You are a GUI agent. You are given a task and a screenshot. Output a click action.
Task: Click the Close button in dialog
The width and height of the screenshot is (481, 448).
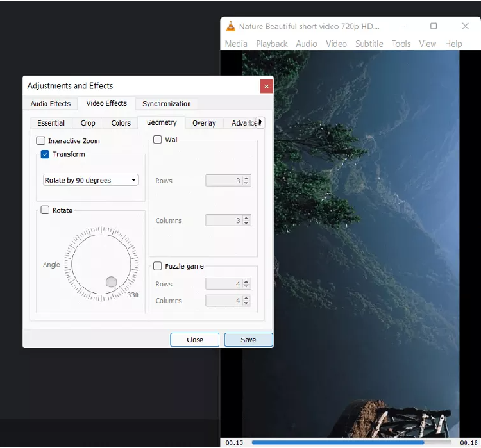(x=195, y=340)
